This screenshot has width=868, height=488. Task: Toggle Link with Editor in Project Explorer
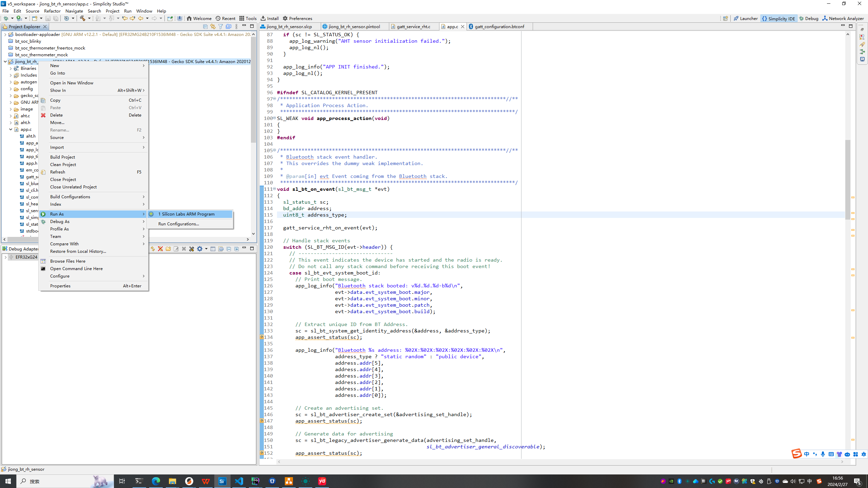213,26
